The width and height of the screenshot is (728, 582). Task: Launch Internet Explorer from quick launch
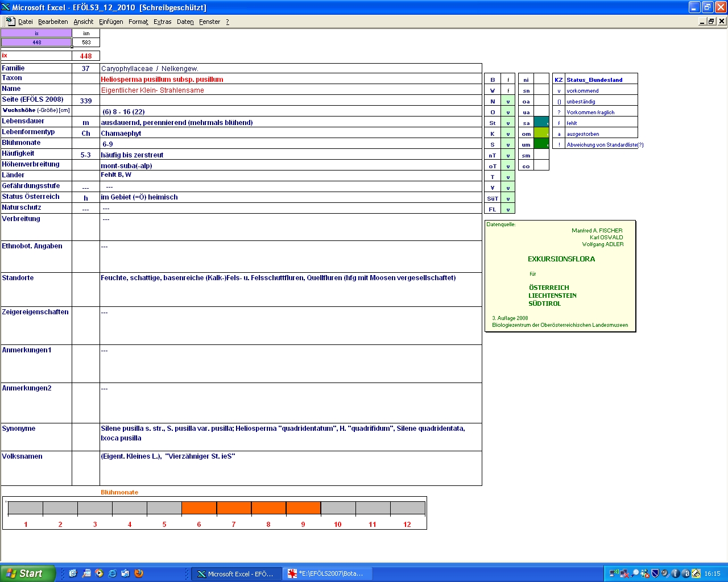click(x=113, y=573)
